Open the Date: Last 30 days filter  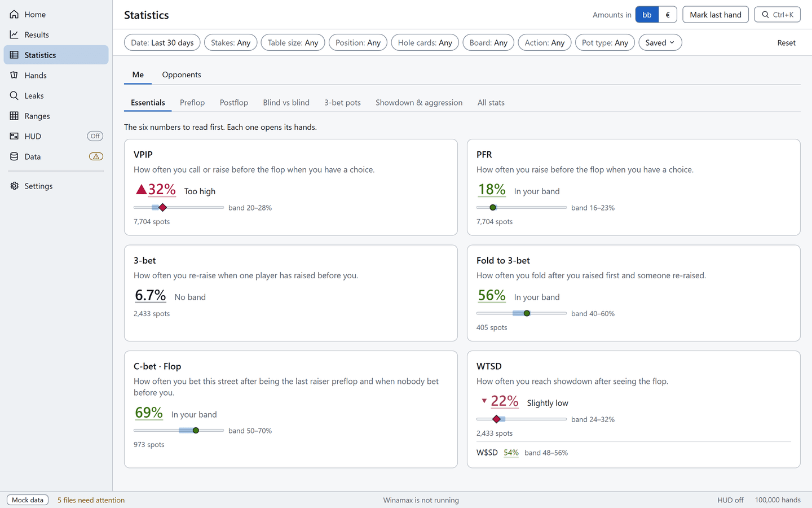162,42
